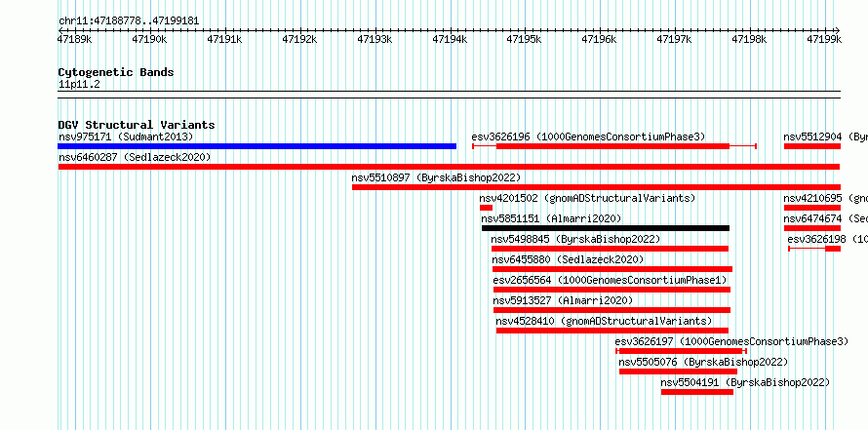868x430 pixels.
Task: Click the 47189k ruler tick label
Action: [75, 39]
